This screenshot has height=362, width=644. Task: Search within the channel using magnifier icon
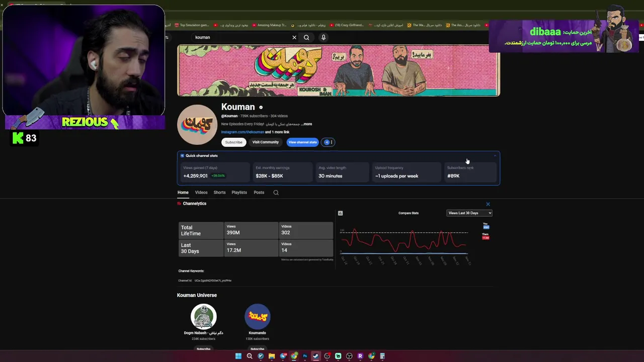click(276, 193)
